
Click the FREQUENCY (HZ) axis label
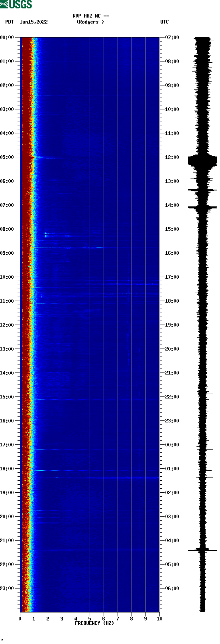[94, 623]
